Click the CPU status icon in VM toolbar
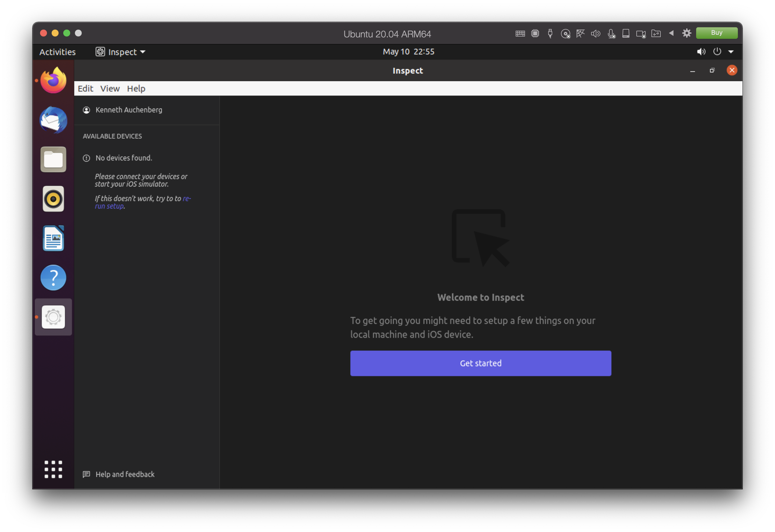Viewport: 775px width, 532px height. click(535, 33)
